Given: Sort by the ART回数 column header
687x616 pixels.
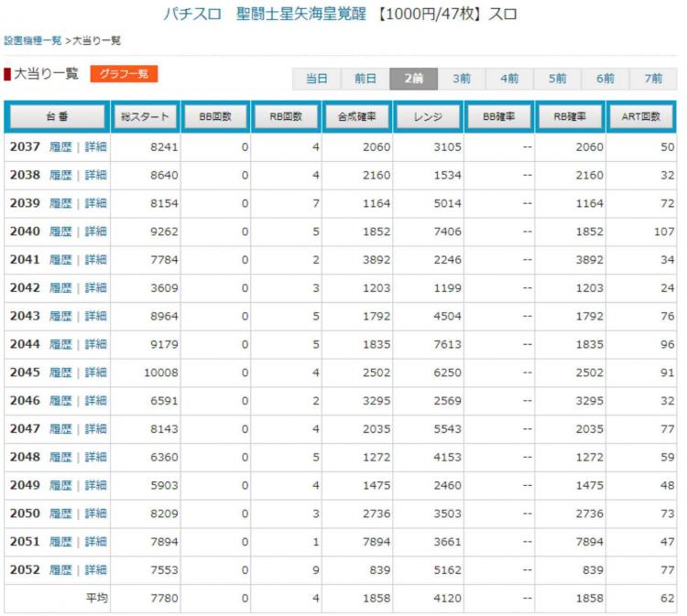Looking at the screenshot, I should [x=641, y=116].
